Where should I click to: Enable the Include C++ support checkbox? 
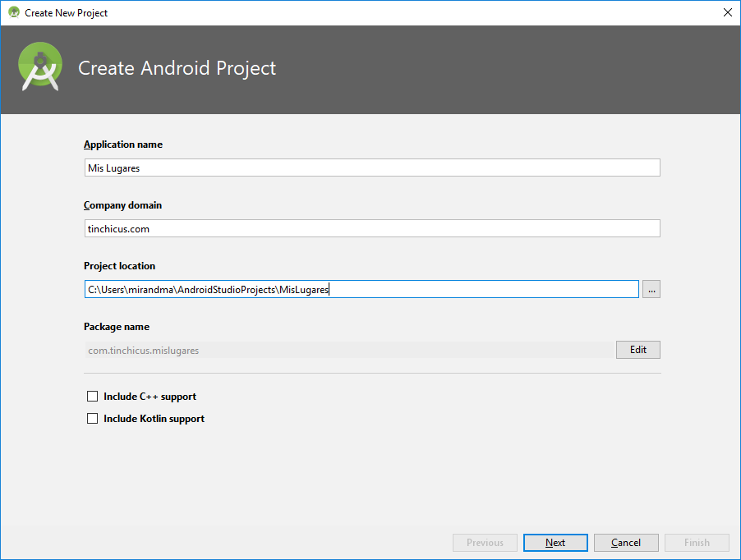[x=92, y=396]
